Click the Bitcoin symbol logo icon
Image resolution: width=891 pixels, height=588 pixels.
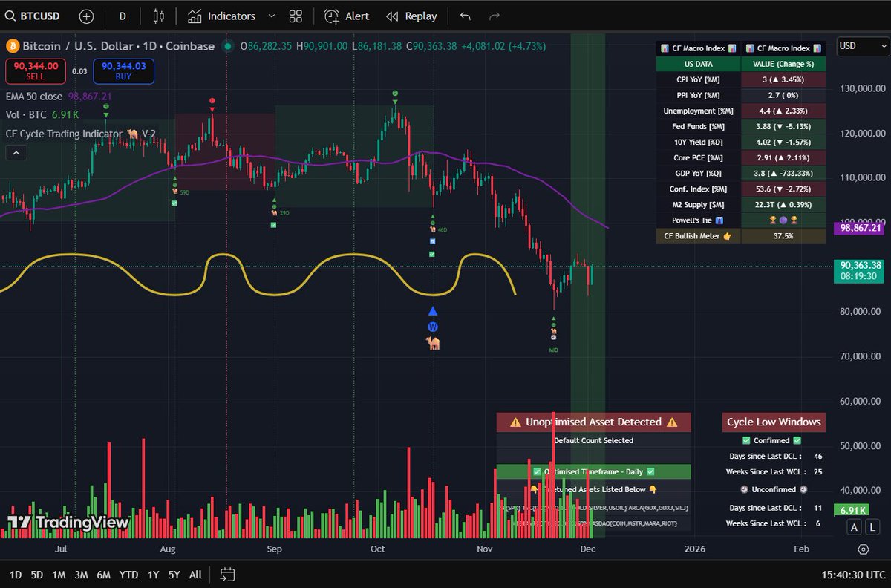point(12,46)
